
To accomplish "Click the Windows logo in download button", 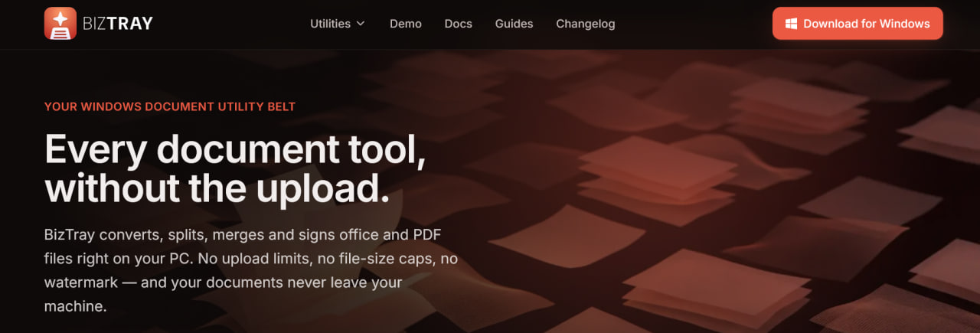I will coord(792,24).
